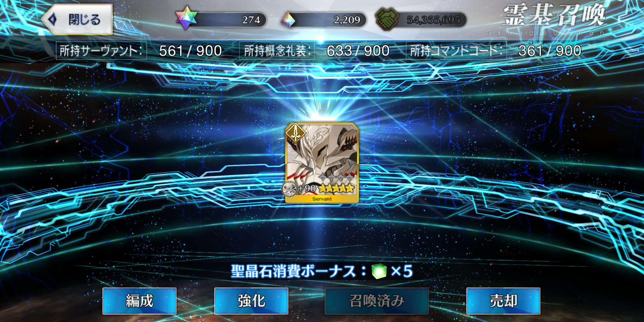Screen dimensions: 644x322
Task: Tap the five gold rarity stars
Action: click(x=336, y=188)
